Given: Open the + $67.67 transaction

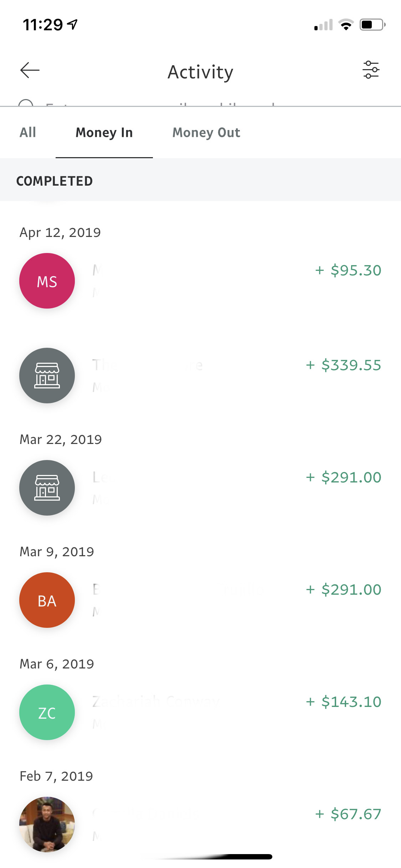Looking at the screenshot, I should tap(348, 814).
